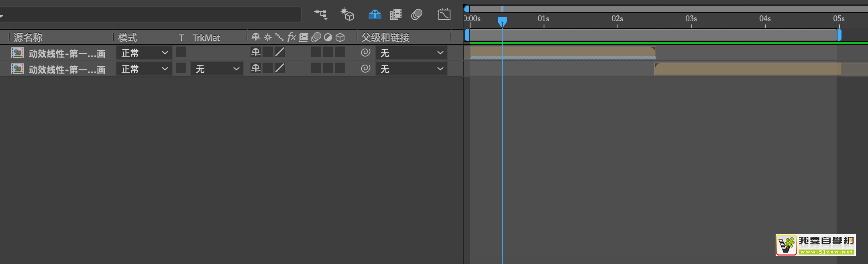Click the work area end handle
The height and width of the screenshot is (264, 868).
coord(839,35)
